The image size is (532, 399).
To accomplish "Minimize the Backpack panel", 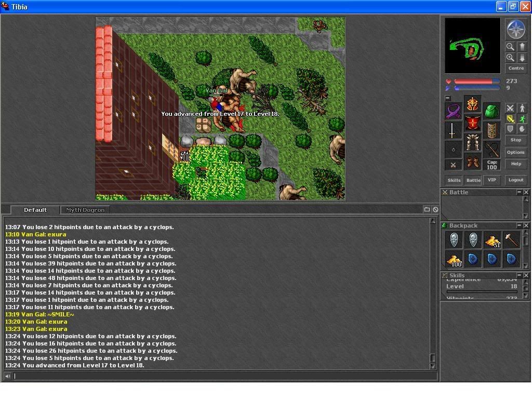I will (x=519, y=225).
